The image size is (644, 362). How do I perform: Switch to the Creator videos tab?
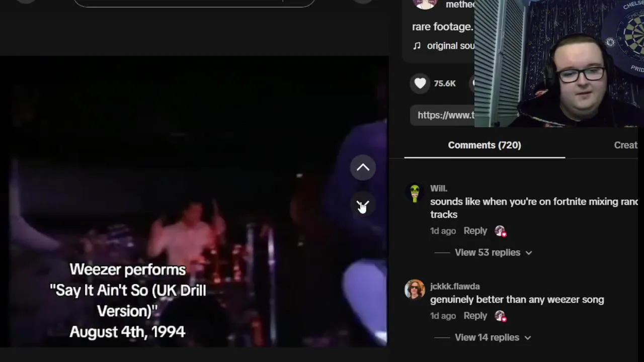[626, 145]
